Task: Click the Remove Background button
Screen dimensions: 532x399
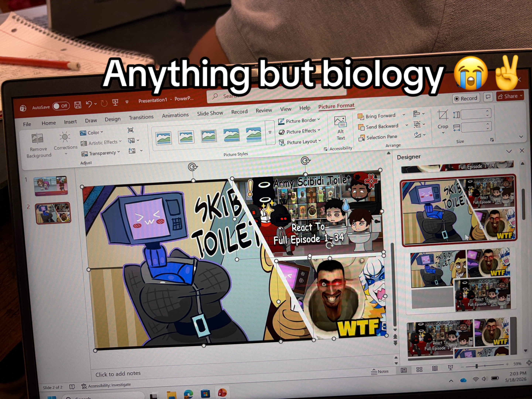Action: coord(38,145)
